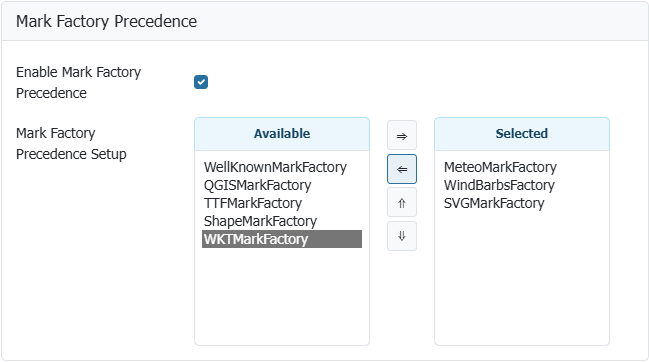Select QGISMarkFactory in the Available list

click(281, 185)
